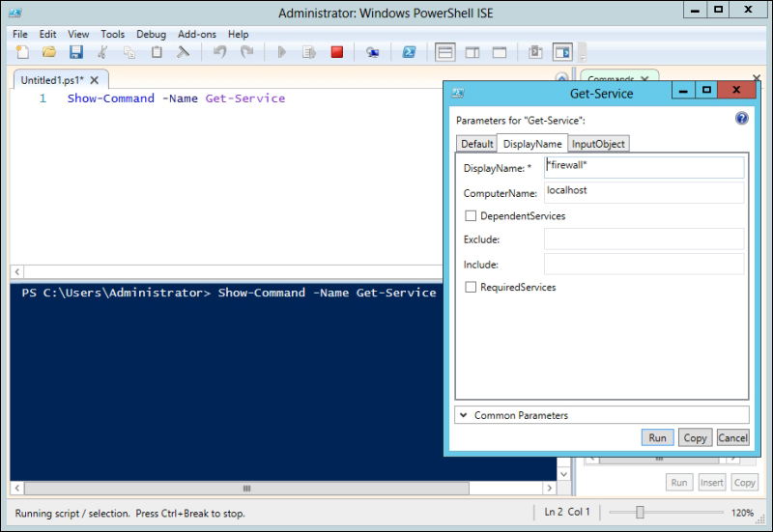Toggle Show Command Add-on icon

pos(562,52)
